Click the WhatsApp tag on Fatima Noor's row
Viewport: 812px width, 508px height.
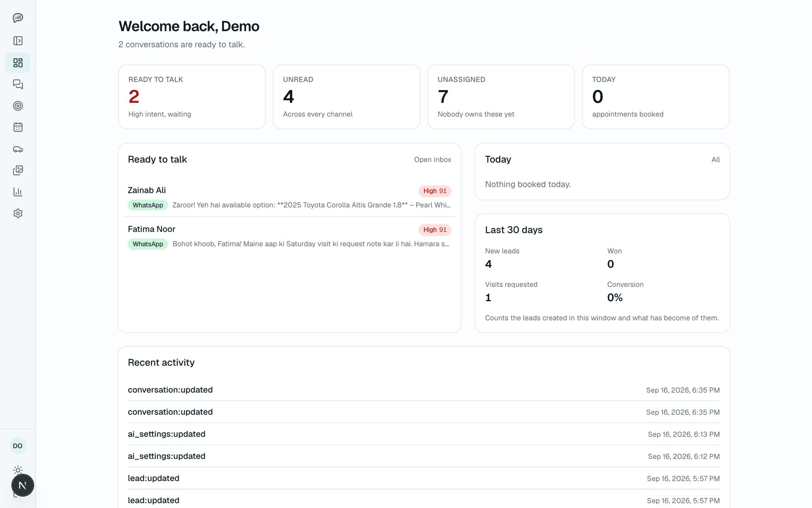coord(148,244)
